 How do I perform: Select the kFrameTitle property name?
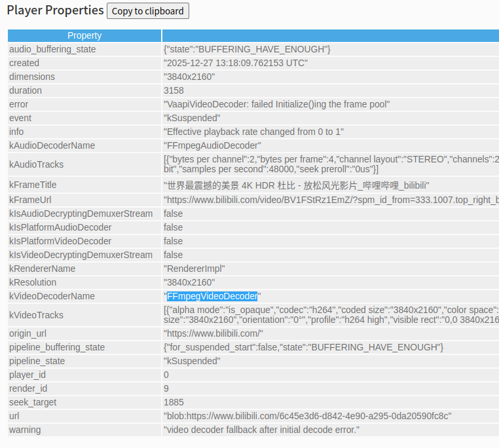(x=33, y=185)
